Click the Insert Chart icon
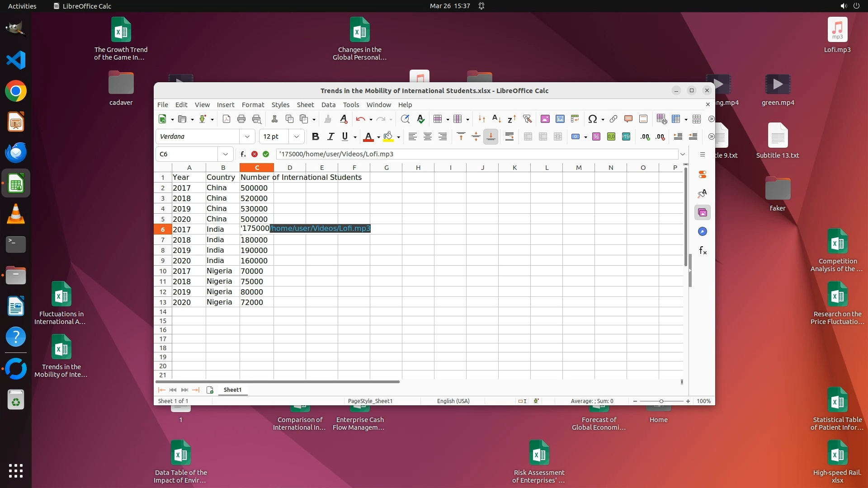The height and width of the screenshot is (488, 868). tap(560, 119)
